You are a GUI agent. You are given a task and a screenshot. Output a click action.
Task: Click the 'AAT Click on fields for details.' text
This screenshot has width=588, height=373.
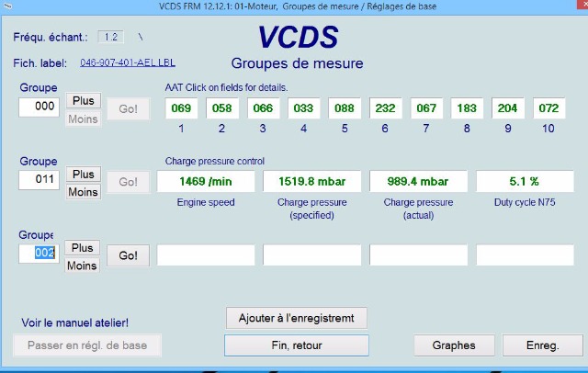[x=227, y=87]
